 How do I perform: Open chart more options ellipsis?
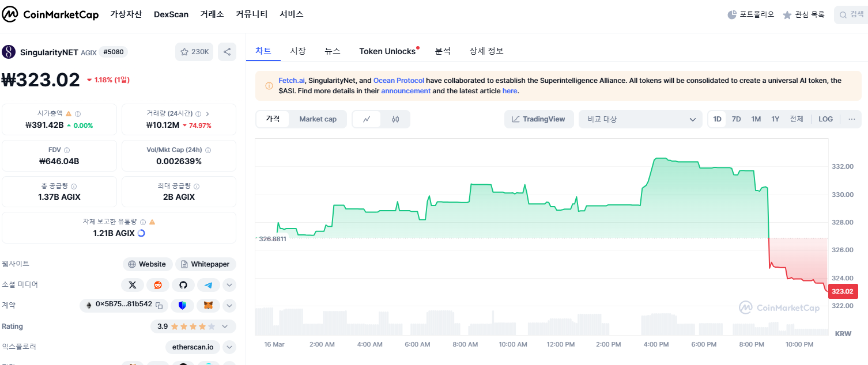851,119
